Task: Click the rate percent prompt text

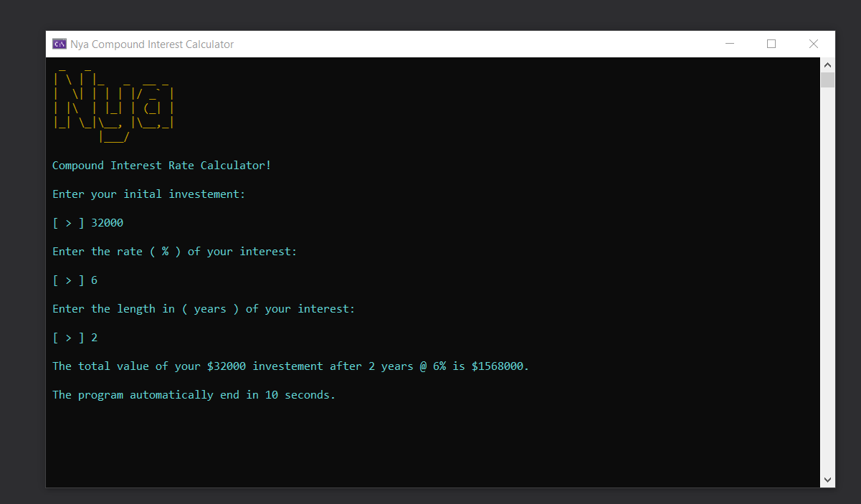Action: [x=174, y=251]
